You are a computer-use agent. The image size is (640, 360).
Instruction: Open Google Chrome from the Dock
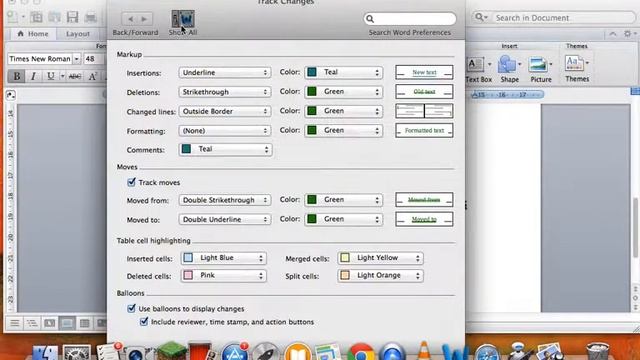pos(360,352)
